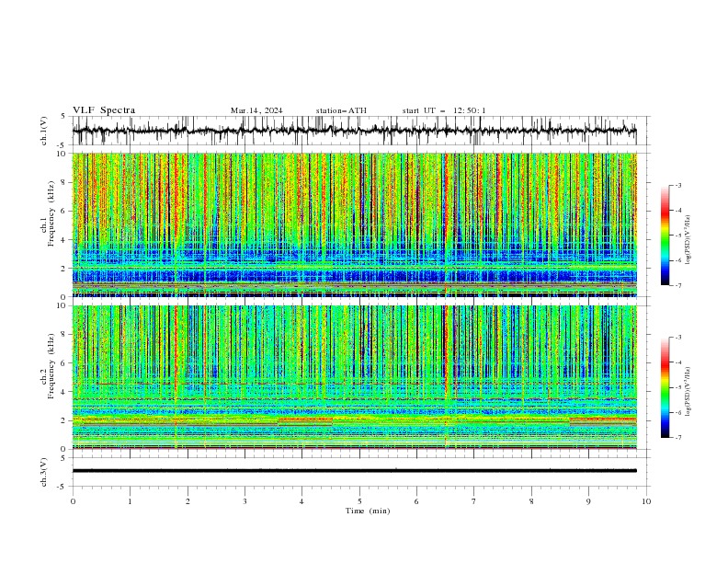Image resolution: width=728 pixels, height=563 pixels.
Task: Click the "-7" tick on ch.2 colorbar
Action: coord(677,437)
